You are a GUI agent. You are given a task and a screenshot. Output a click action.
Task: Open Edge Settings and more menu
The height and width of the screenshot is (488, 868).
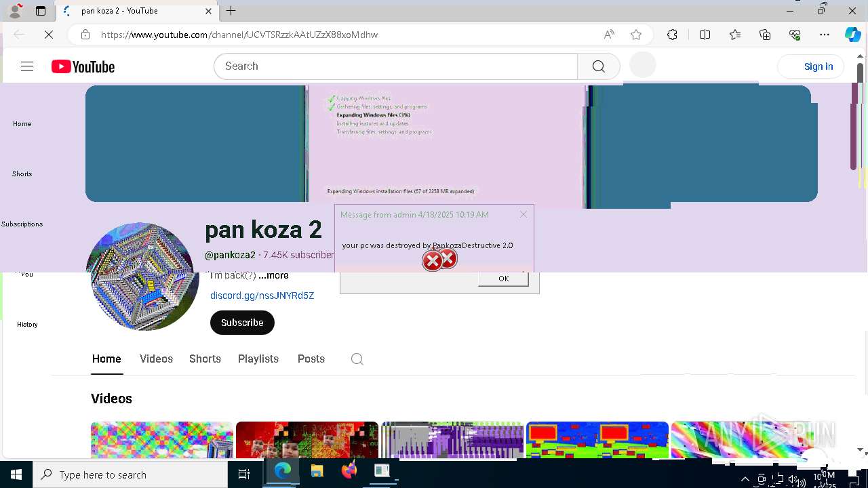(x=825, y=35)
